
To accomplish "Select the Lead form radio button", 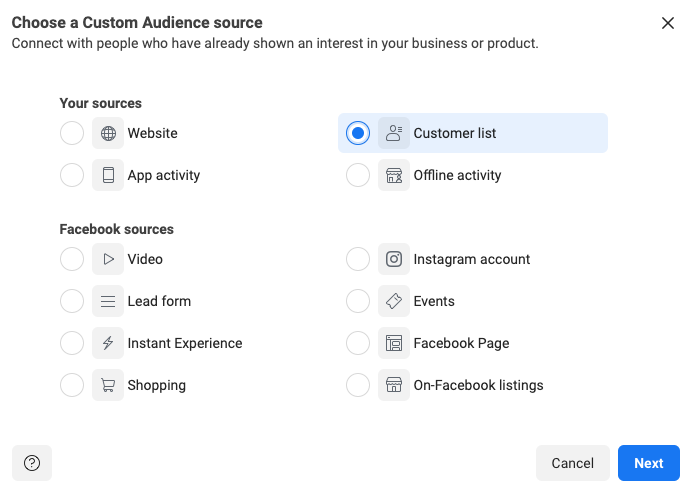I will pyautogui.click(x=72, y=301).
